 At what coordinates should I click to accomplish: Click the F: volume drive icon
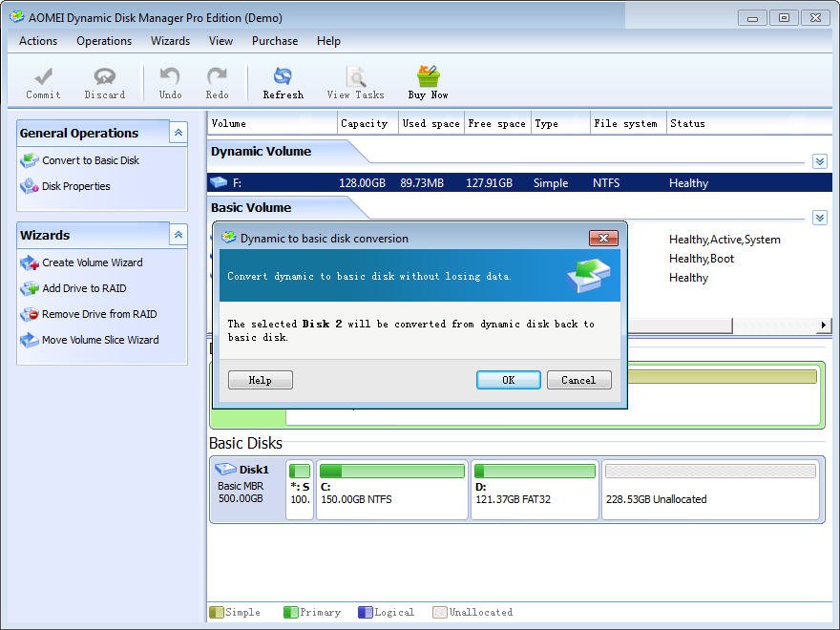(219, 182)
